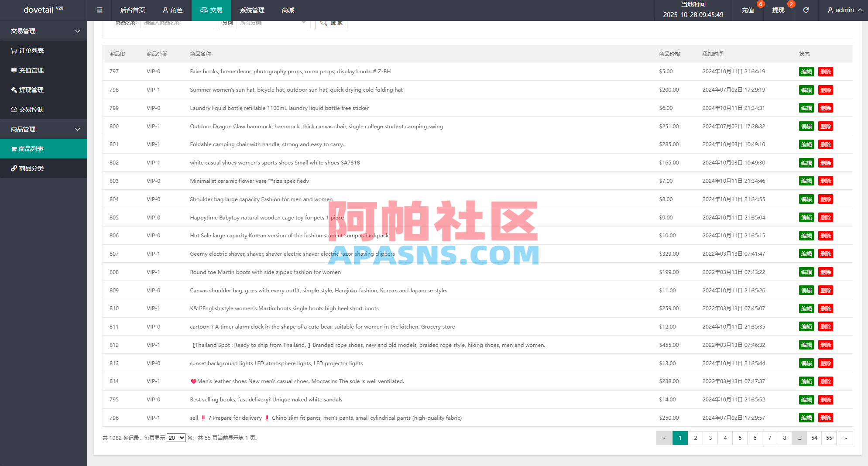Edit product 801 camping chair
This screenshot has height=466, width=868.
pos(806,144)
